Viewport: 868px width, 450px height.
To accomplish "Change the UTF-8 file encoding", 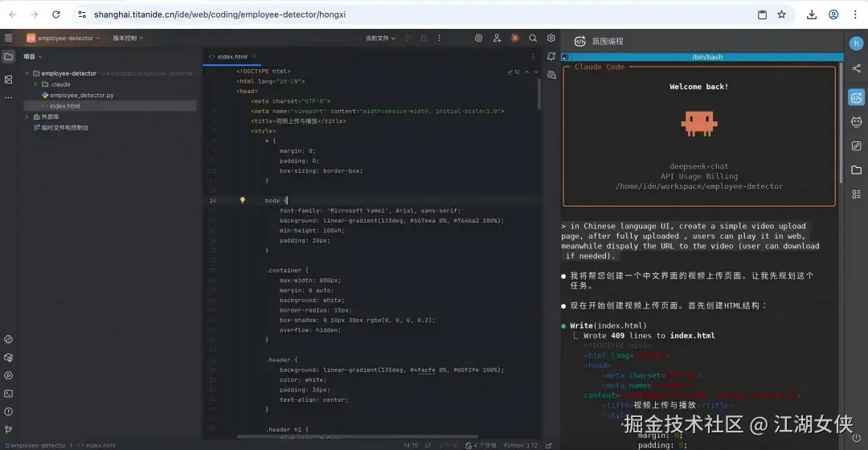I will (x=448, y=445).
